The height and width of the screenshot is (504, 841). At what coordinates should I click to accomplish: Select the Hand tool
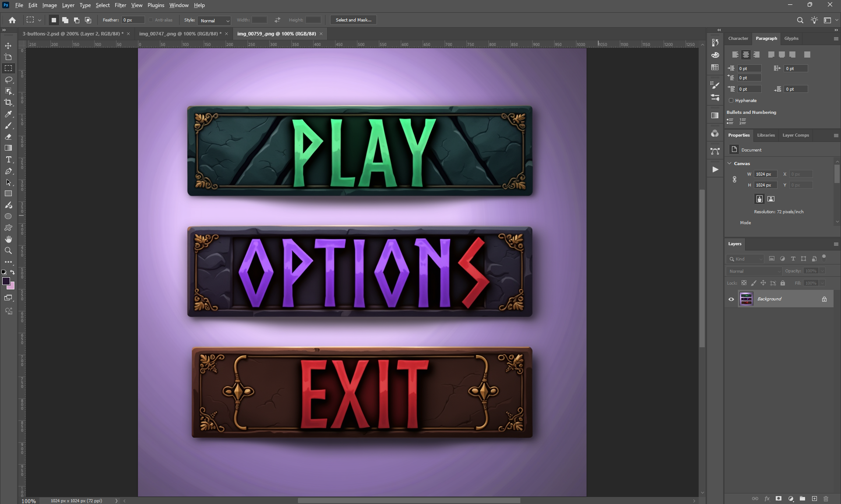point(8,239)
